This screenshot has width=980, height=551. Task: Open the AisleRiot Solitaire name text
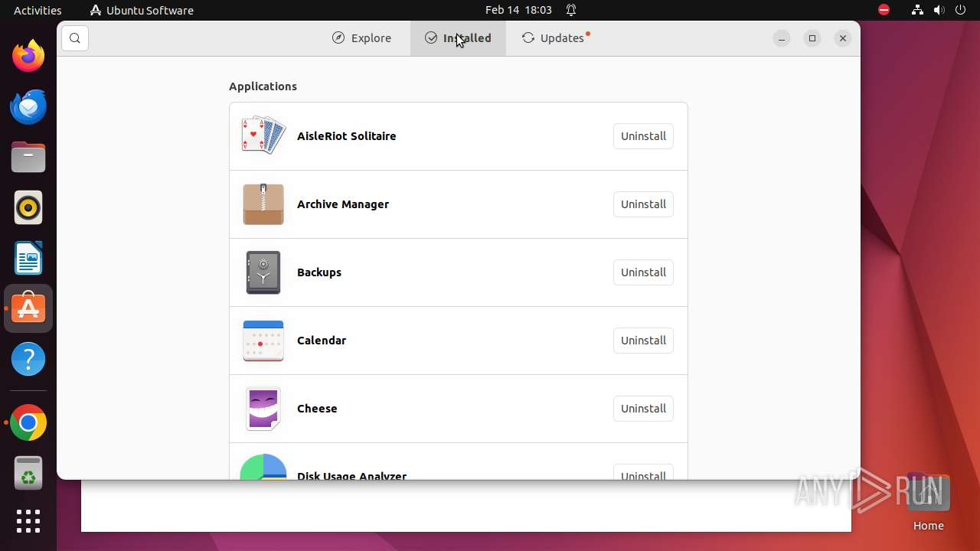point(347,136)
